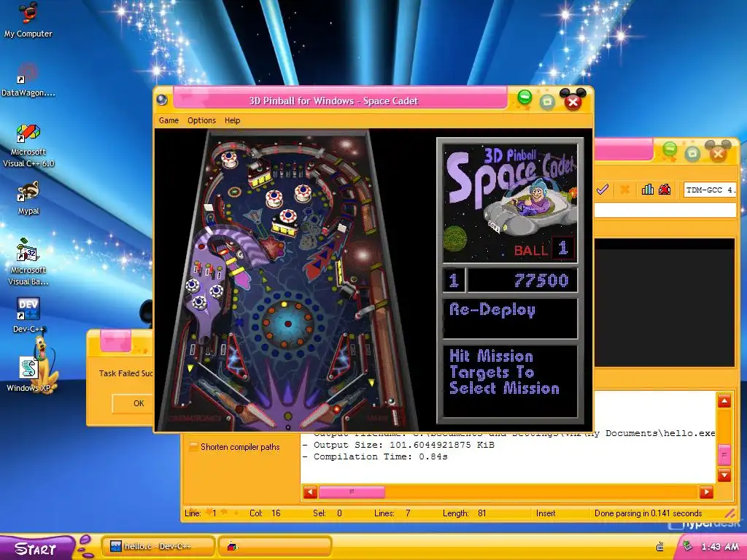Image resolution: width=747 pixels, height=560 pixels.
Task: Click Done parsing status bar message
Action: (648, 513)
